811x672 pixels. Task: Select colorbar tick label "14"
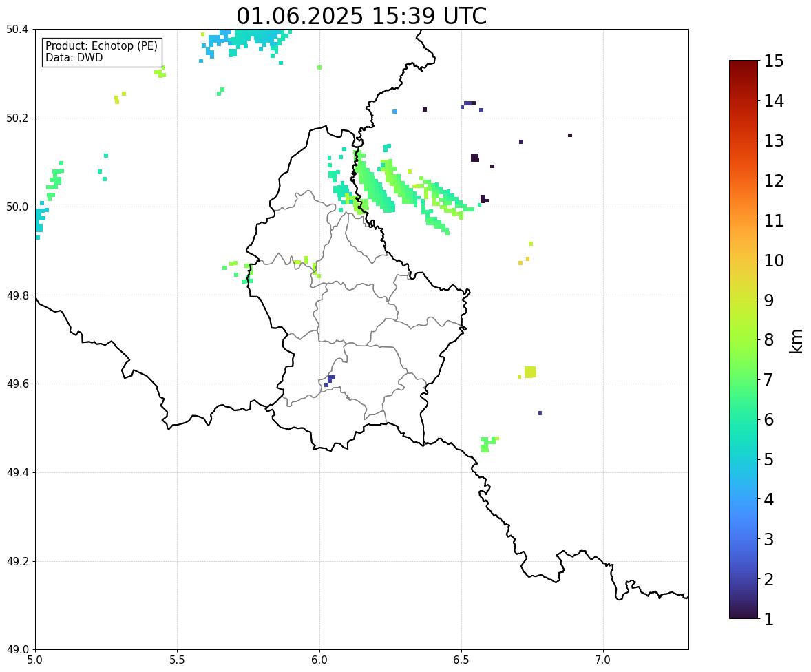[774, 101]
